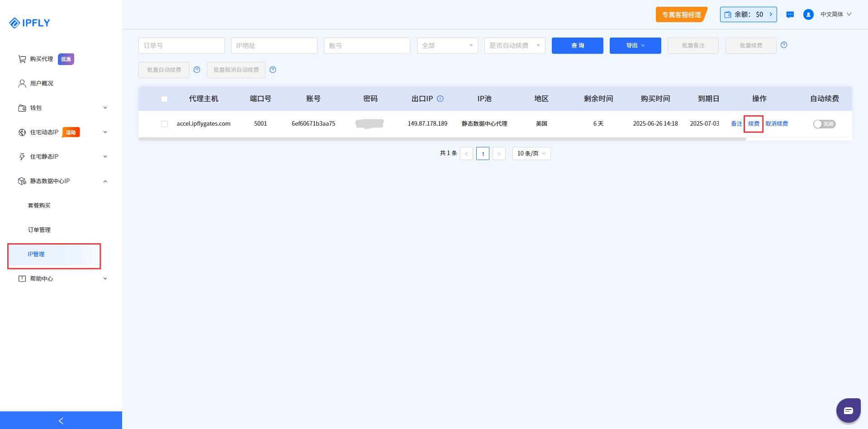Check the row for accel.ipflygates.com
Viewport: 868px width, 429px height.
pyautogui.click(x=164, y=124)
